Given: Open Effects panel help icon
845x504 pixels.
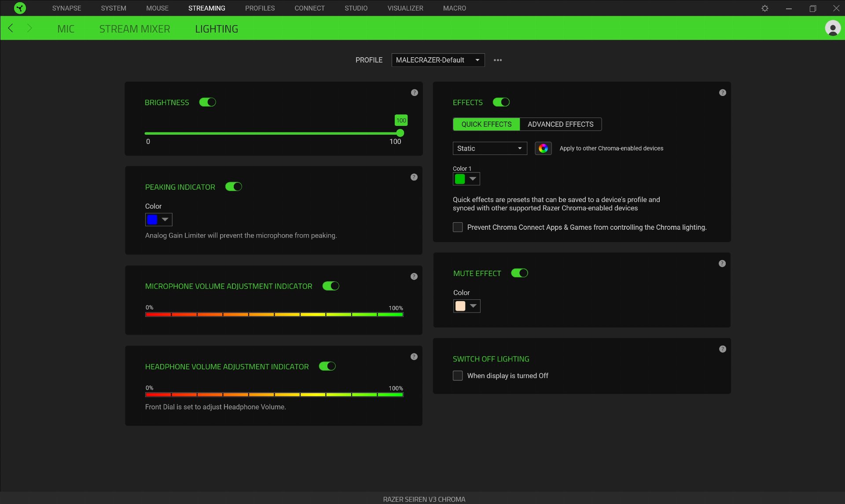Looking at the screenshot, I should (723, 92).
